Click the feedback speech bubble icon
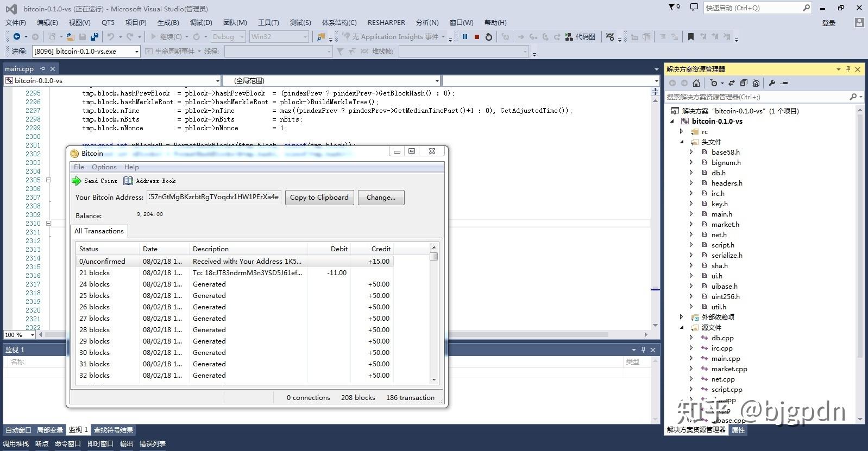This screenshot has width=868, height=451. tap(694, 7)
